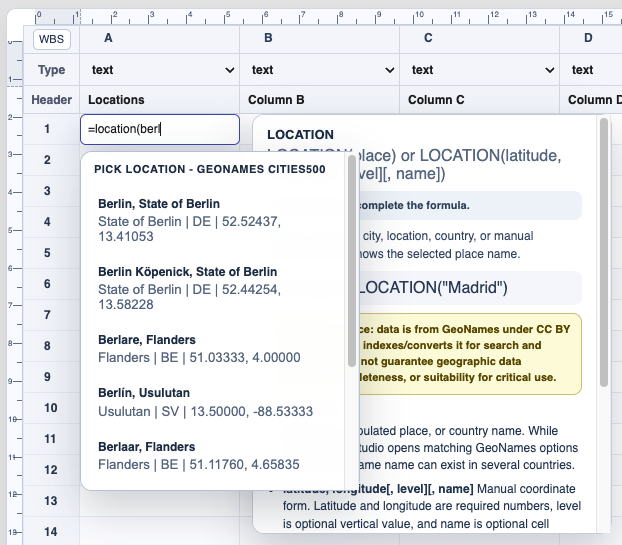
Task: Click the formula input in cell A1
Action: tap(160, 129)
